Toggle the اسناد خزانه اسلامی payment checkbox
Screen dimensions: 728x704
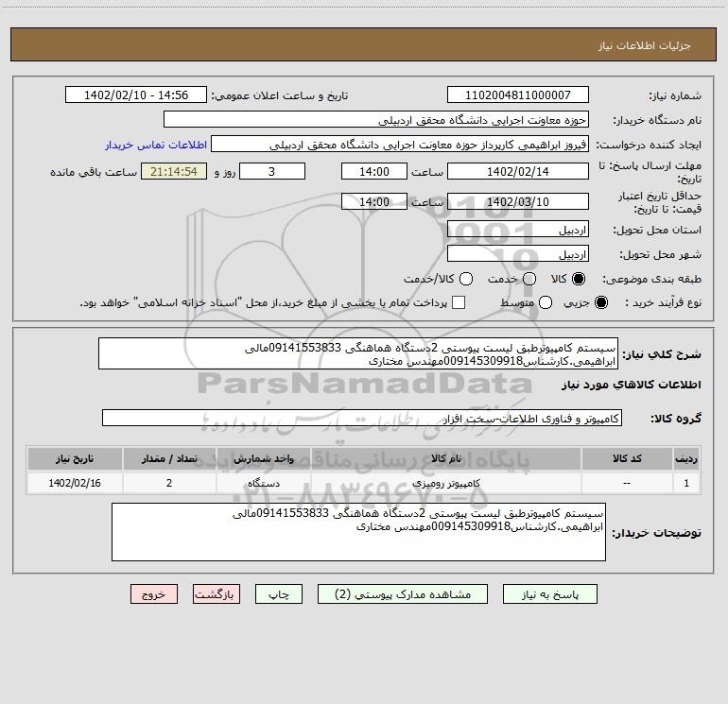click(x=459, y=302)
